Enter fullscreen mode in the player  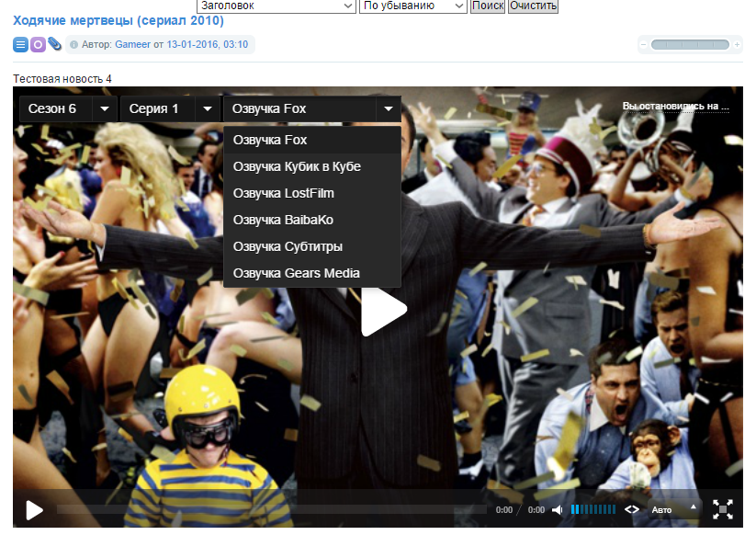click(723, 509)
